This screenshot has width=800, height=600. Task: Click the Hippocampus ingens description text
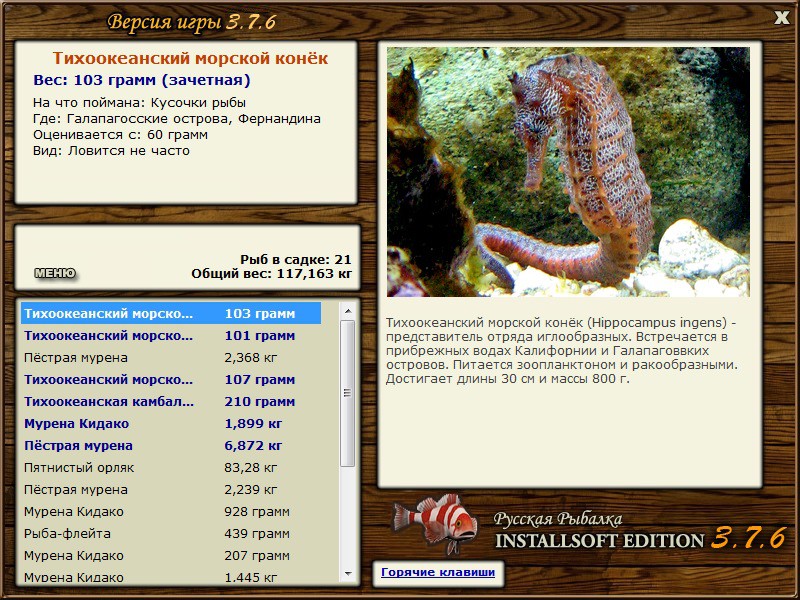coord(561,351)
